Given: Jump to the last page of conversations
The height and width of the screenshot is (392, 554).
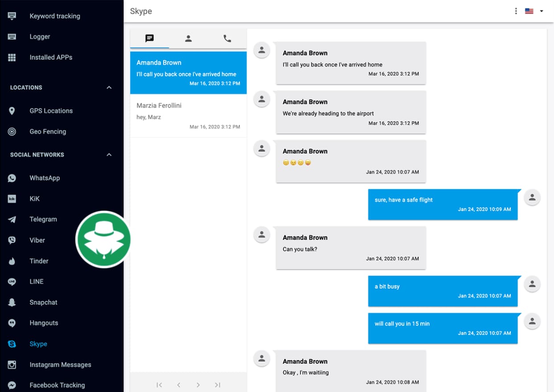Looking at the screenshot, I should point(217,385).
